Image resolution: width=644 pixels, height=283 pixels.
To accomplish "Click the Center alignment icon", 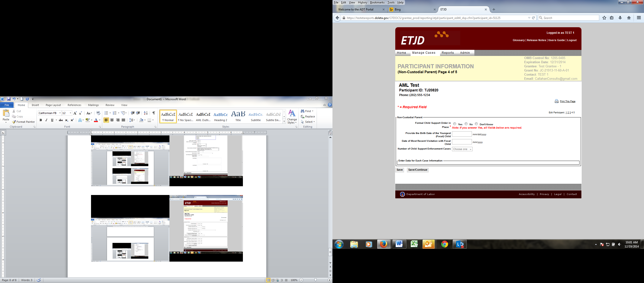I will click(x=112, y=120).
